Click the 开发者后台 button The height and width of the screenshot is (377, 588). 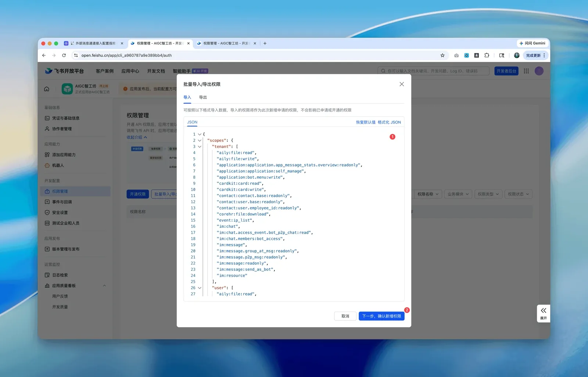point(506,71)
